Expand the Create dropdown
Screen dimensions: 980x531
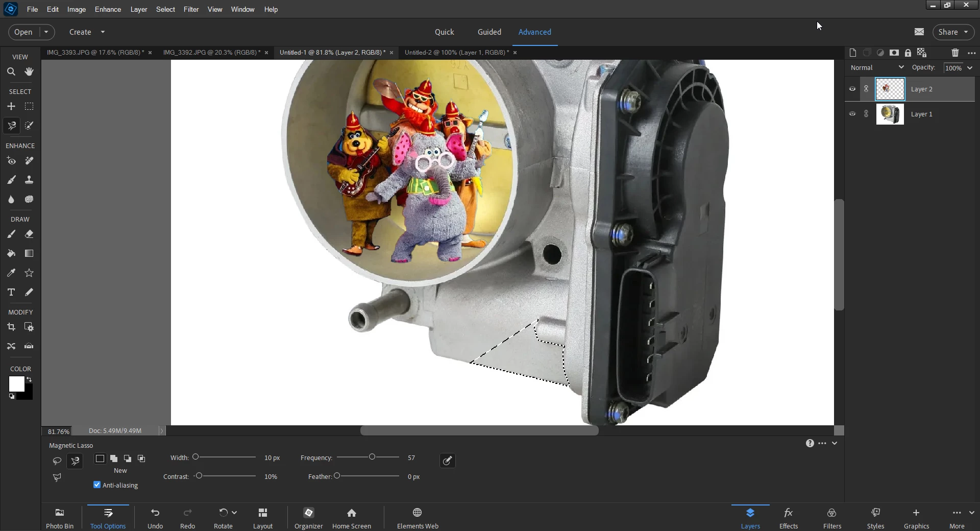103,32
